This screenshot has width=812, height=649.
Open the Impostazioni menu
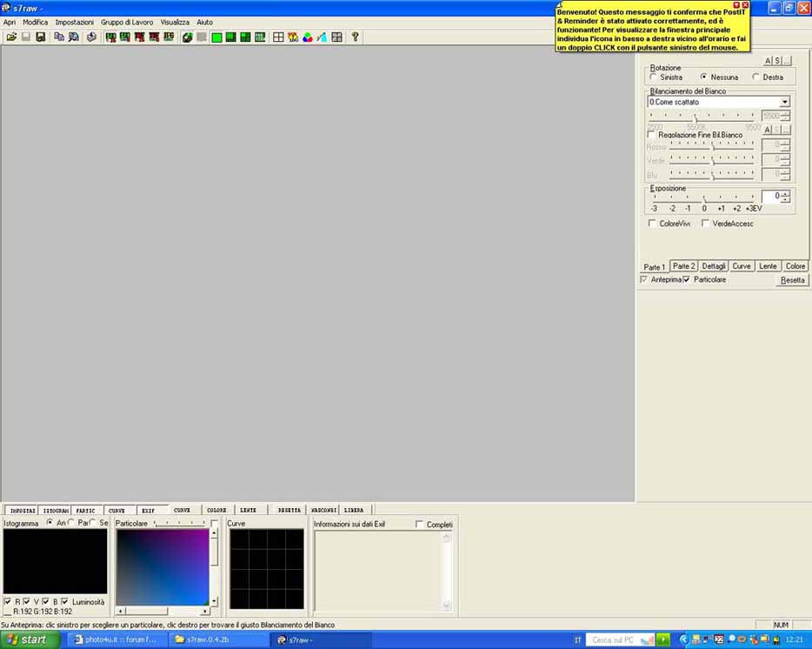(75, 23)
